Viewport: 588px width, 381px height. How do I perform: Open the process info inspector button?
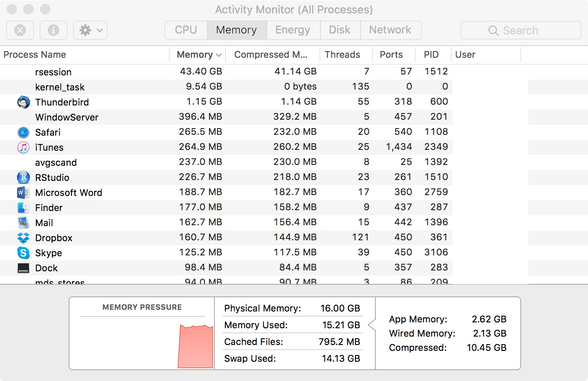(x=53, y=30)
